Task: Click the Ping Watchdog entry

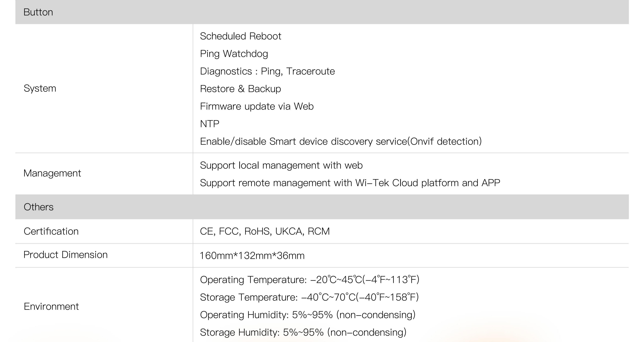Action: click(x=234, y=54)
